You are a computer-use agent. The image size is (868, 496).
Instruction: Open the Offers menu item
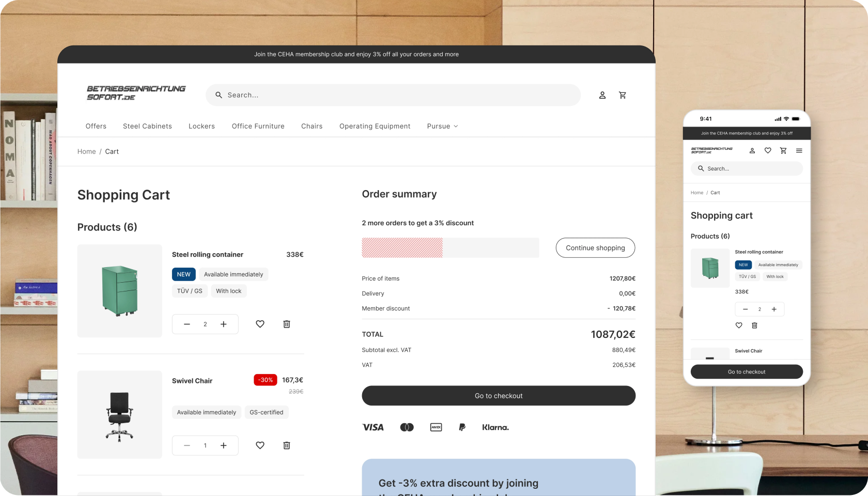tap(96, 126)
